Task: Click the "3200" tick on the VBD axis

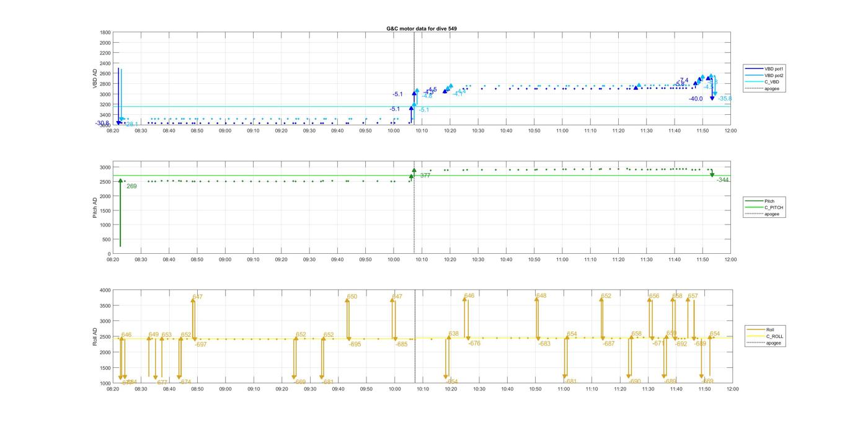Action: coord(105,105)
